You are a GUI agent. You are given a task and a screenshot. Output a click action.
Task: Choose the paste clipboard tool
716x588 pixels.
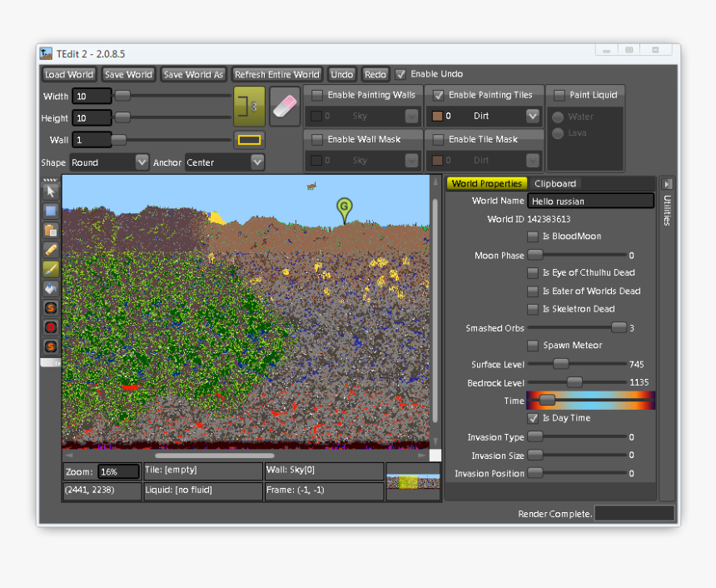51,231
